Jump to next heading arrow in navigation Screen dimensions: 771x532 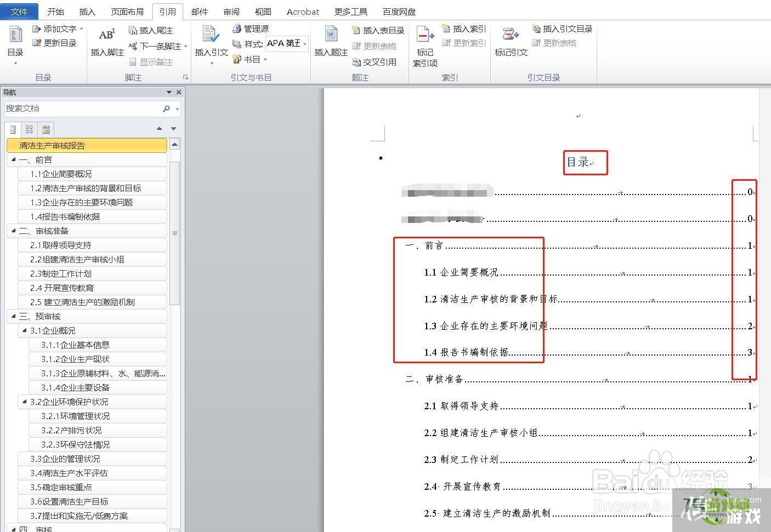click(x=173, y=129)
